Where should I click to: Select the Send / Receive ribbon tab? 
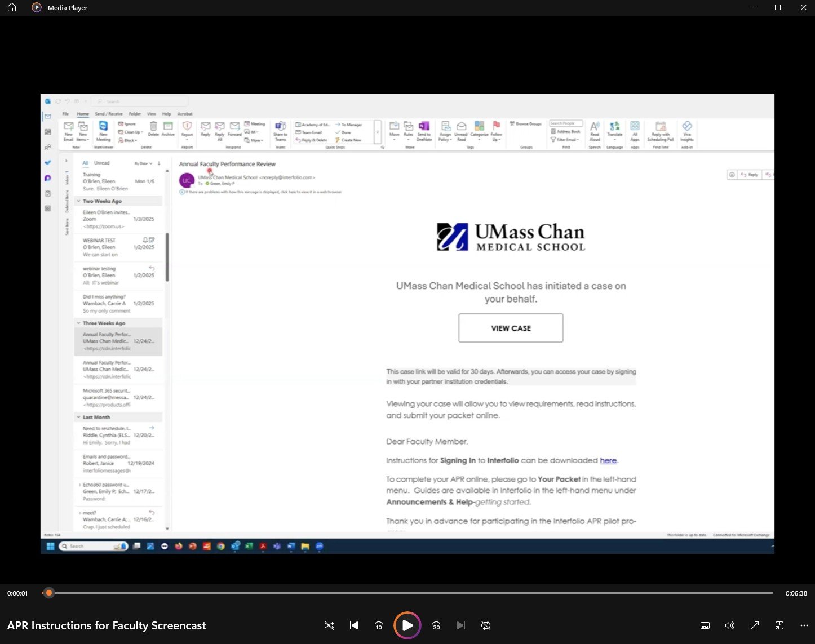108,114
